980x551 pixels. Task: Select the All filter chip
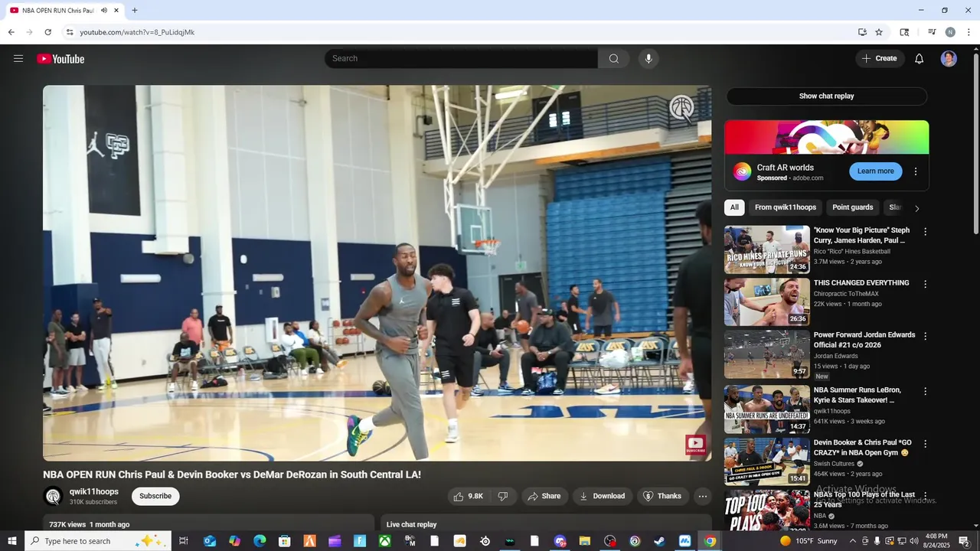[x=734, y=207]
